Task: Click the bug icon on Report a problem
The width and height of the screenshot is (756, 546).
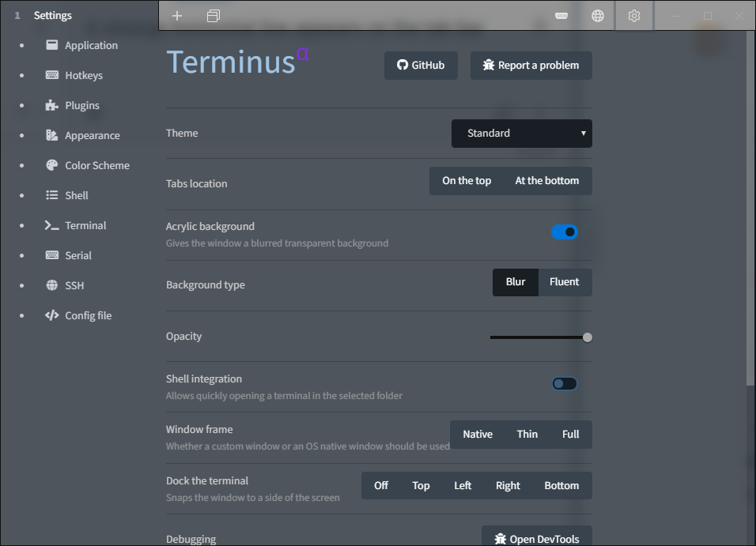Action: [489, 65]
